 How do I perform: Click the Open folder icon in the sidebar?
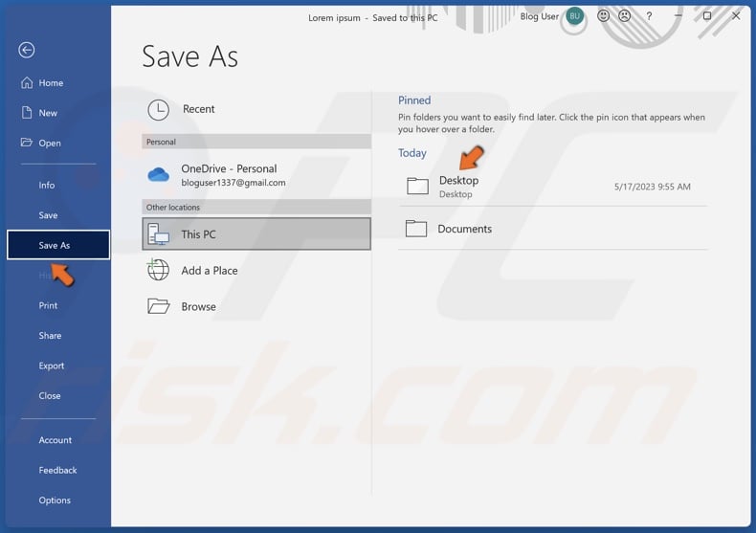pos(27,143)
